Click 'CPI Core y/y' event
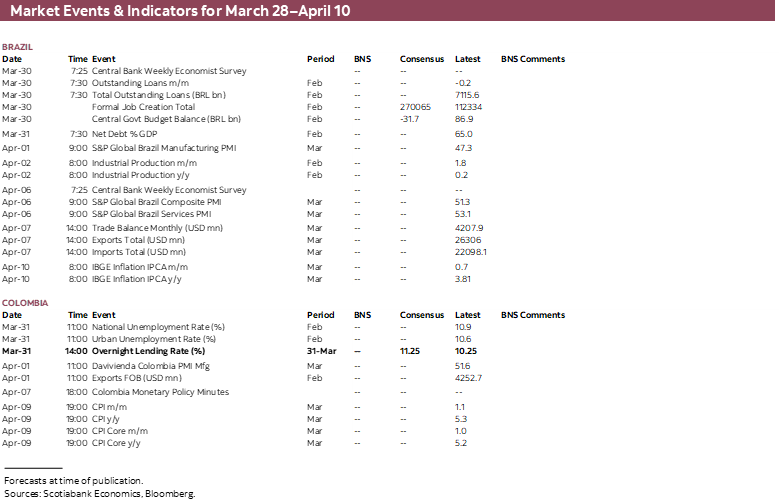Viewport: 780px width, 504px height. (x=116, y=442)
